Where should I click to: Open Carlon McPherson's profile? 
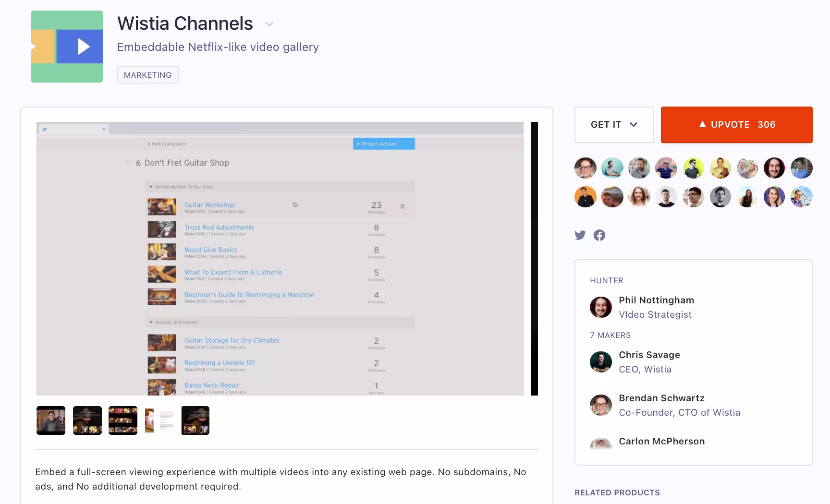point(661,441)
